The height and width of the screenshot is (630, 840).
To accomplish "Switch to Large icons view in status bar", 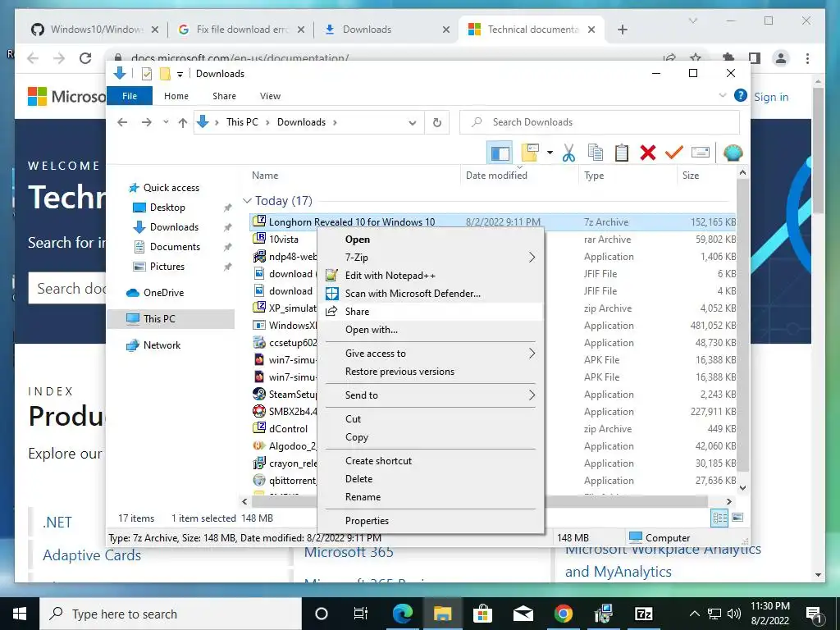I will coord(737,518).
